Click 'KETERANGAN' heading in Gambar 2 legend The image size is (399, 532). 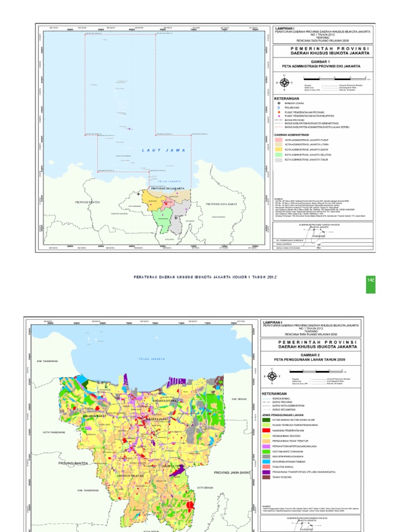[x=274, y=394]
